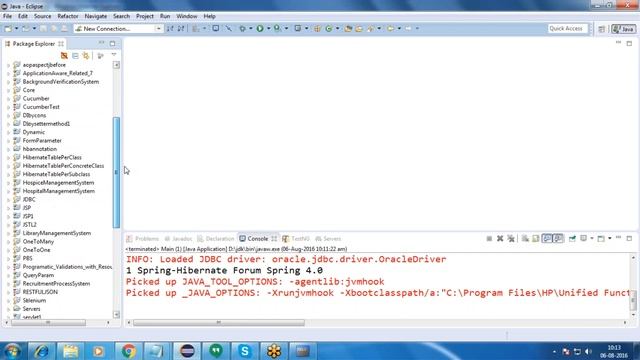This screenshot has width=640, height=360.
Task: Open the File menu
Action: 7,16
